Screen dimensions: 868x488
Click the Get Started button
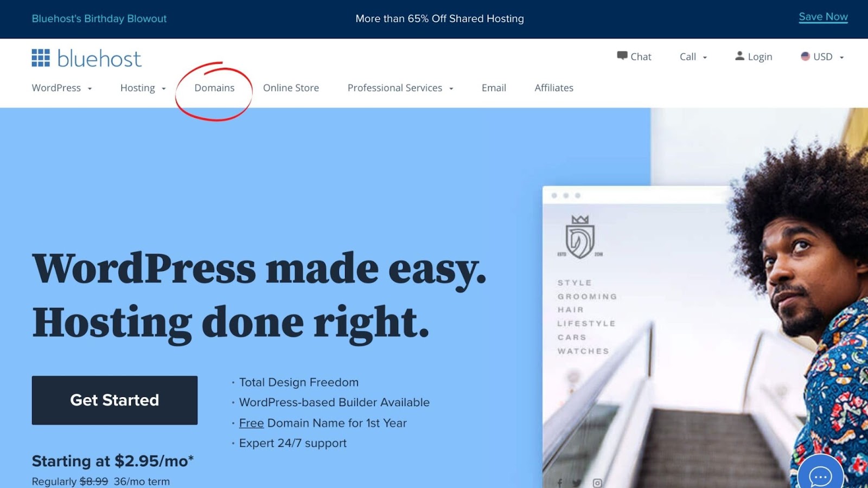[114, 400]
